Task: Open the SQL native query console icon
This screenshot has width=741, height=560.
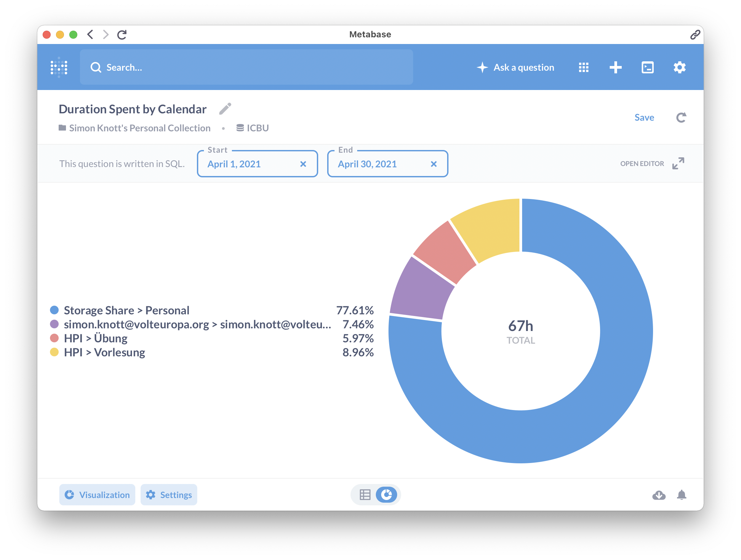Action: pyautogui.click(x=647, y=67)
